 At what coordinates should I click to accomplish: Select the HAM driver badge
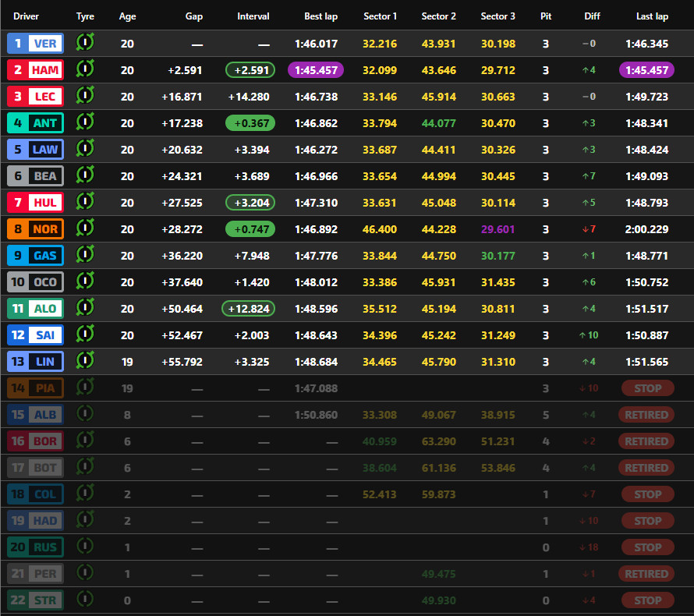coord(35,70)
